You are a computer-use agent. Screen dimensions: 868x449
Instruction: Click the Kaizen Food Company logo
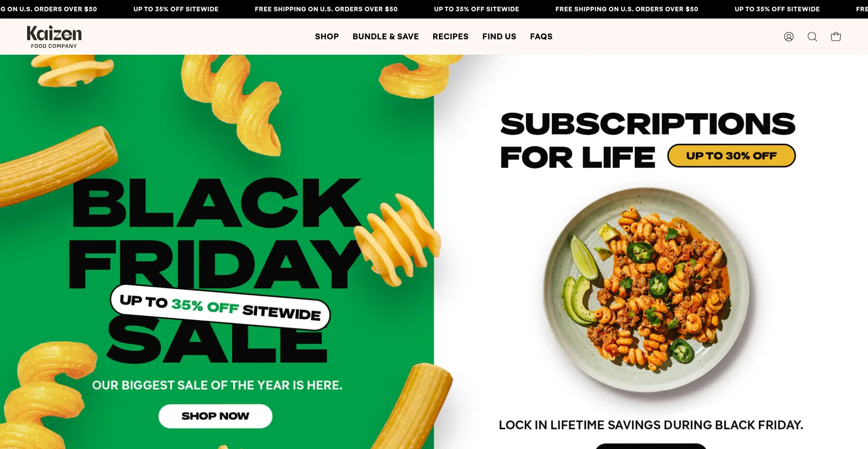click(54, 37)
